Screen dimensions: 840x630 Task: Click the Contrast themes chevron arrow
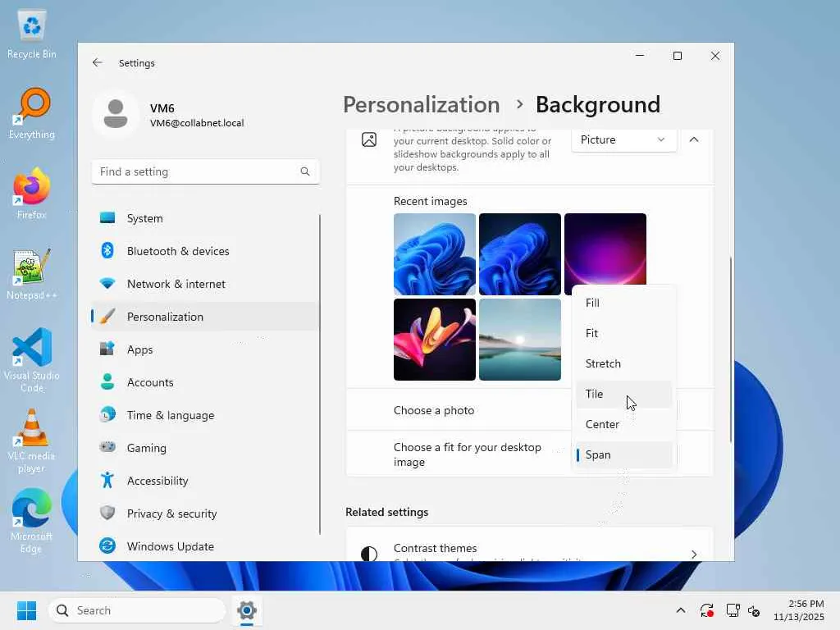click(x=694, y=554)
